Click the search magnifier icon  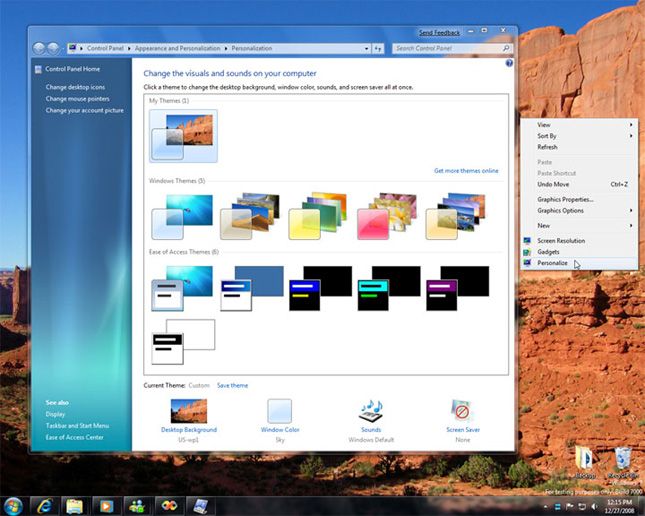coord(506,49)
